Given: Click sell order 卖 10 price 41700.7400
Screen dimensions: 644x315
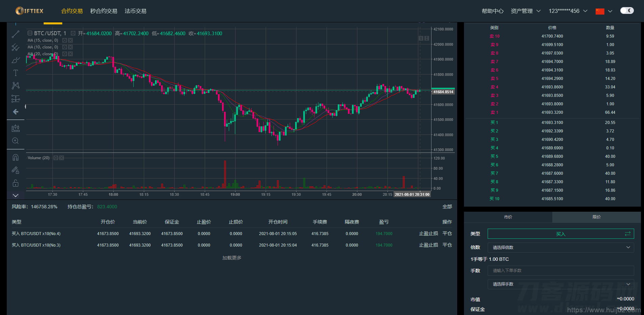Looking at the screenshot, I should 552,36.
